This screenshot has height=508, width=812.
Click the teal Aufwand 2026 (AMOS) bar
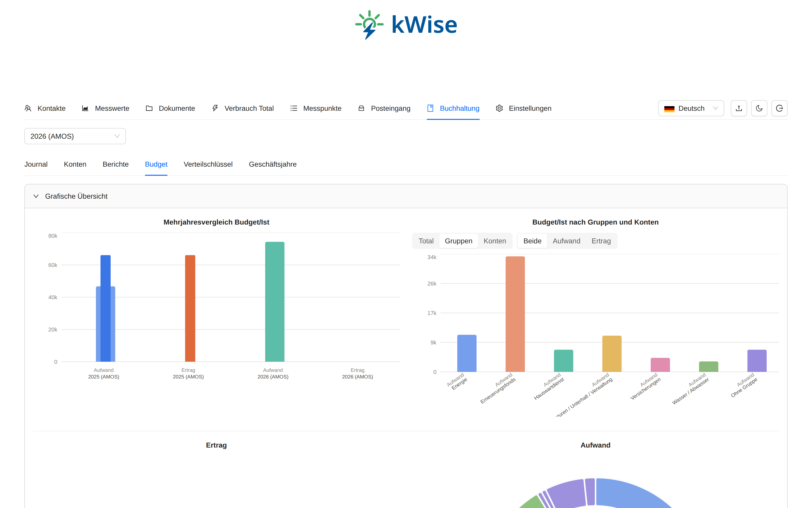(275, 302)
